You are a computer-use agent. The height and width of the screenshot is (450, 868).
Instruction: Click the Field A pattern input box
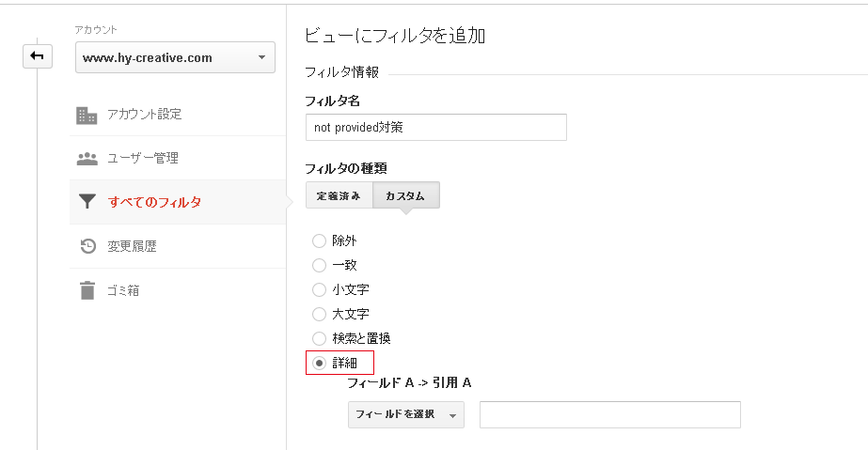click(610, 414)
